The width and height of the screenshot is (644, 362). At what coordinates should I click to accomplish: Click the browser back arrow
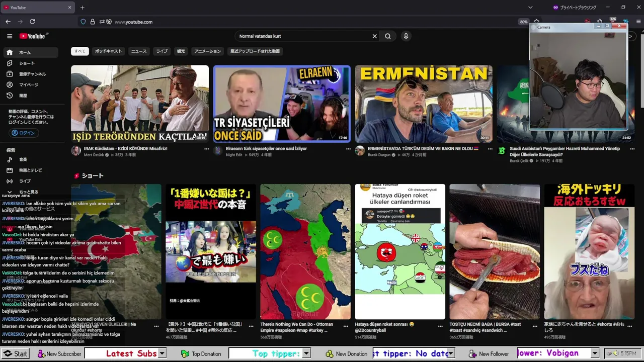[x=8, y=22]
